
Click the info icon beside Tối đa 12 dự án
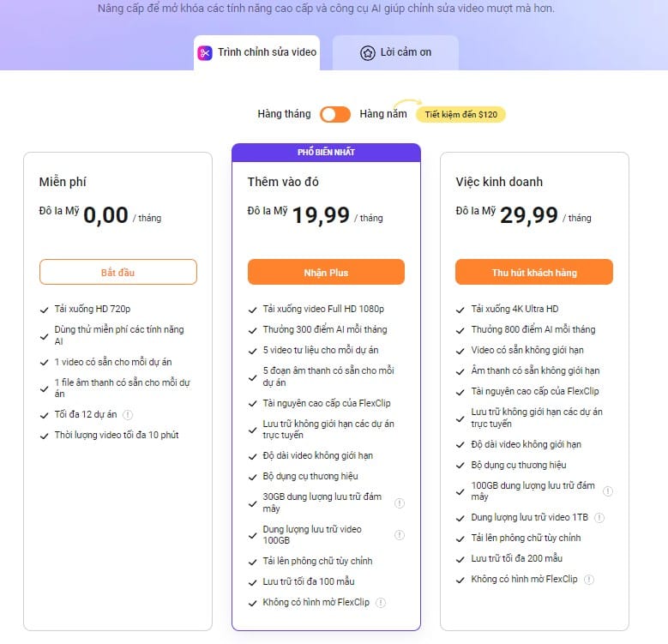coord(128,414)
